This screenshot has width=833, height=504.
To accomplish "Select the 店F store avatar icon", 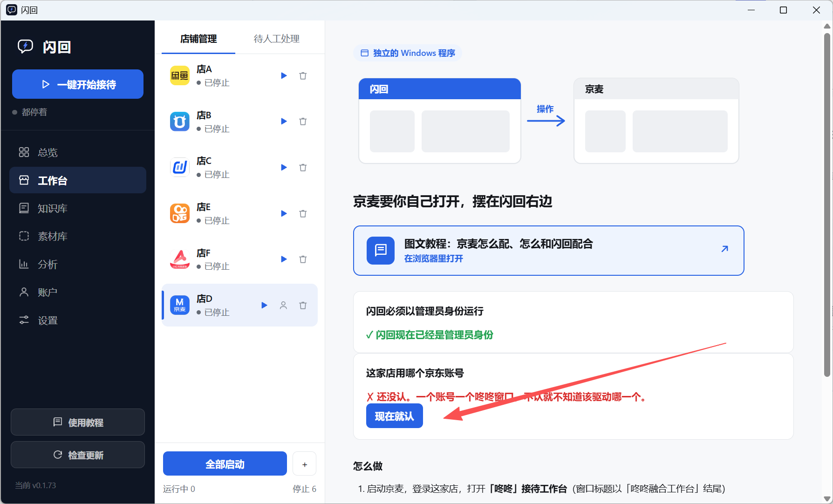I will pos(180,259).
